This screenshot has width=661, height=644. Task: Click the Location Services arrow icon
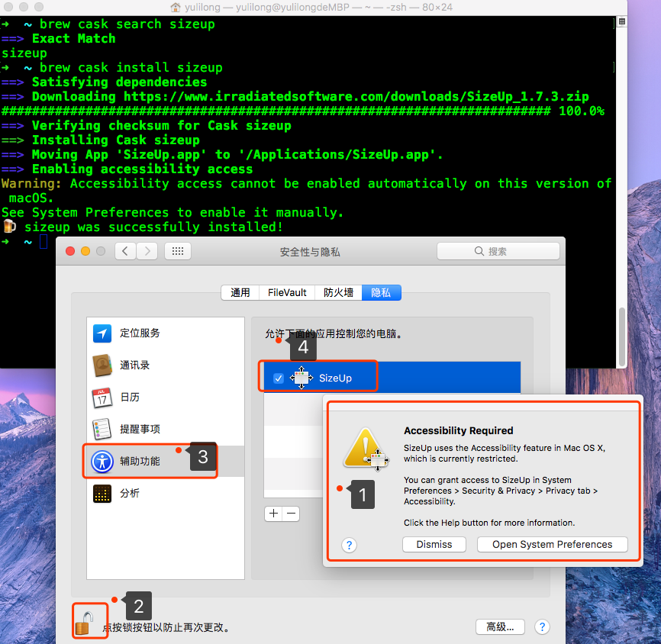pyautogui.click(x=102, y=333)
